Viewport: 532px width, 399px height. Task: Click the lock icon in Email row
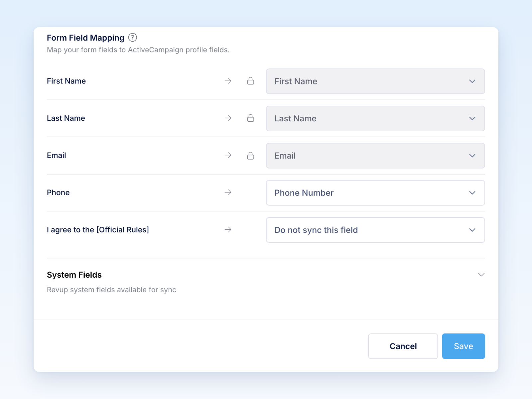tap(251, 155)
